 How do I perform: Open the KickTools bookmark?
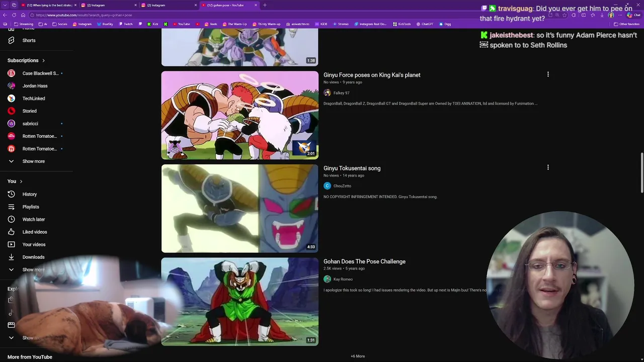click(x=401, y=24)
